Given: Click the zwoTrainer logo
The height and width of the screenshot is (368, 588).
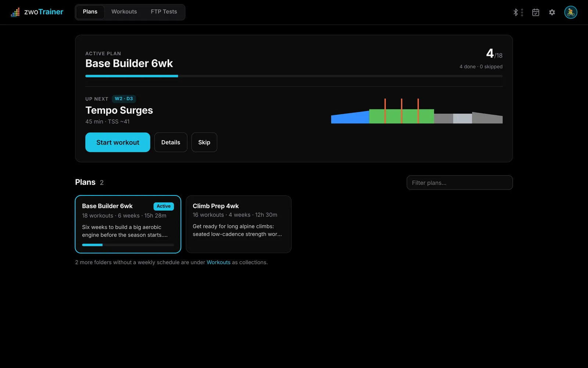Looking at the screenshot, I should point(37,12).
